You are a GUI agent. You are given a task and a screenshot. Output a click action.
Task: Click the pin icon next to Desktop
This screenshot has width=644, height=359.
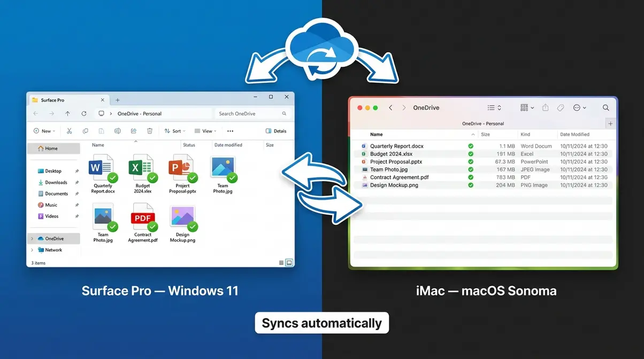pos(77,171)
